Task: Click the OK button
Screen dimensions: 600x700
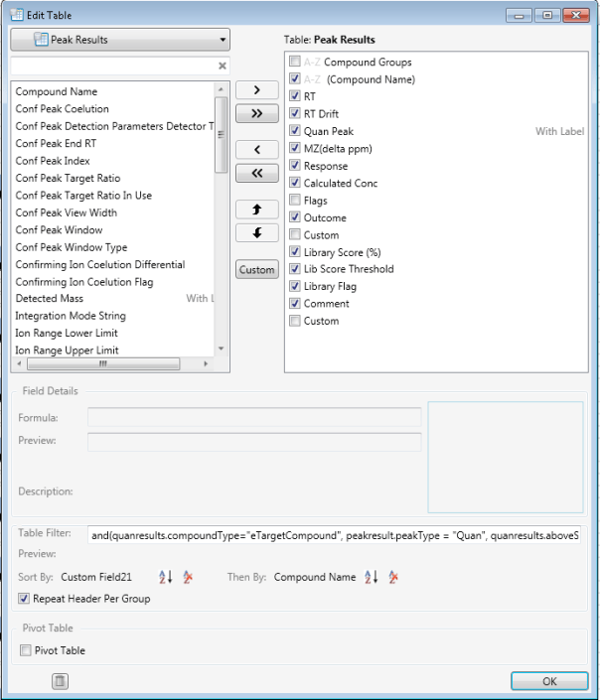Action: click(x=549, y=681)
